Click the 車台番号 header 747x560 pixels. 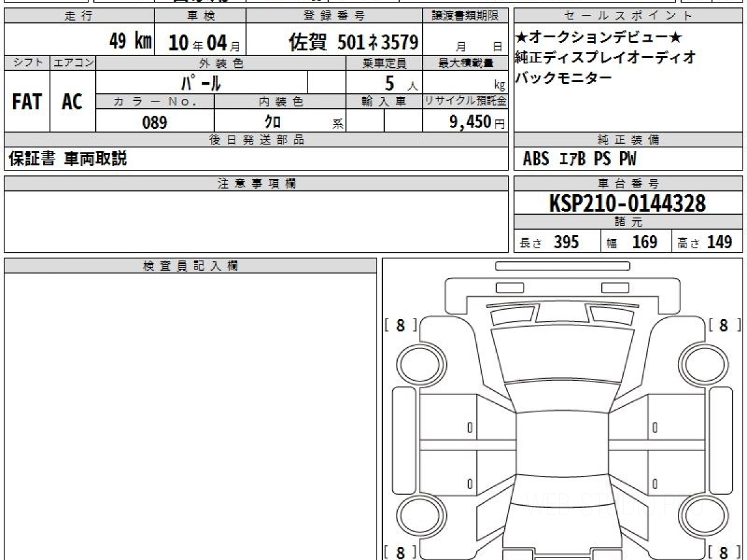tap(629, 184)
